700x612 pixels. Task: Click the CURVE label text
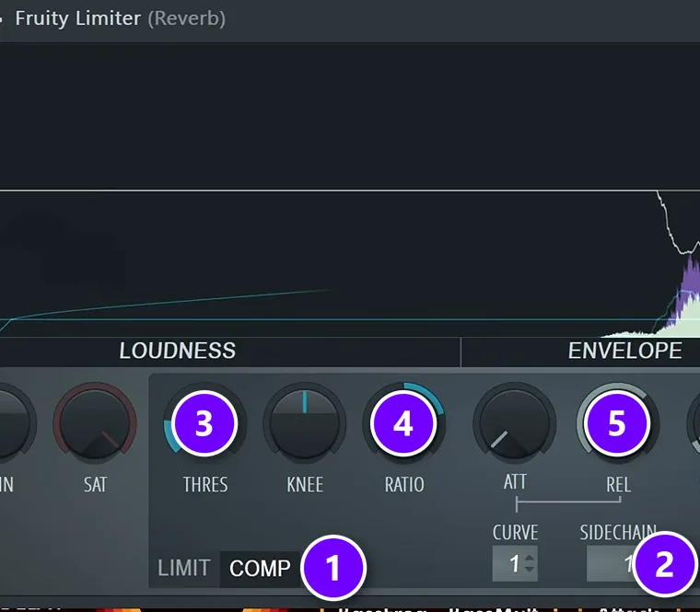click(x=515, y=533)
